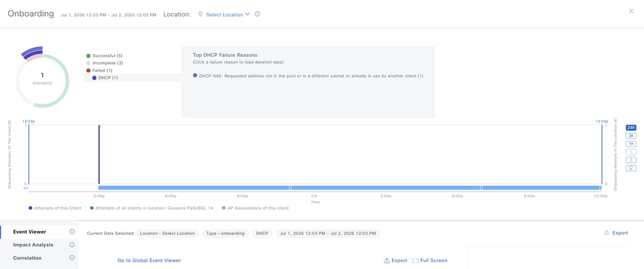Viewport: 644px width, 269px height.
Task: Go to Global Event Viewer
Action: coord(149,261)
